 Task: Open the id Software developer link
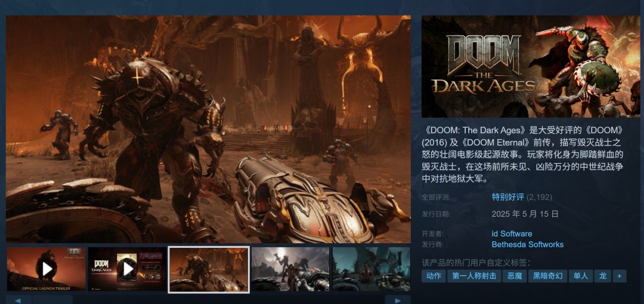click(x=512, y=234)
